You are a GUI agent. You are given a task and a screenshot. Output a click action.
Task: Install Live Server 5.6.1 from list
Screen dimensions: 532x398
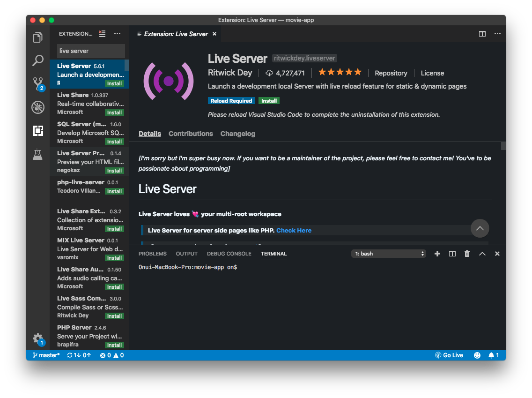[114, 83]
